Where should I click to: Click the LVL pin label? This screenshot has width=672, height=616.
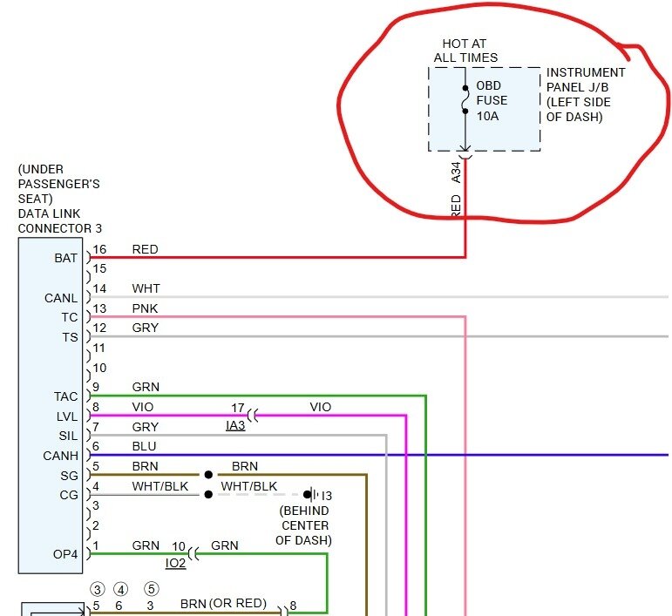67,416
